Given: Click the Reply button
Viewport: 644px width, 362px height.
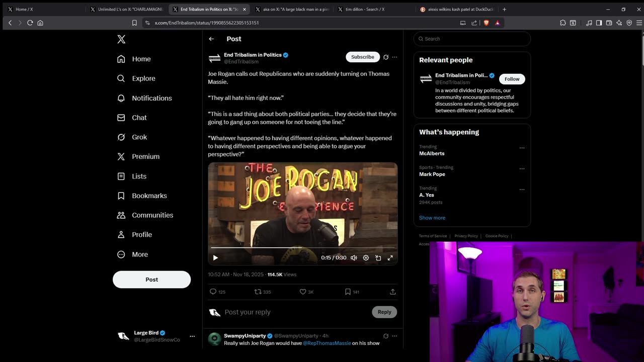Looking at the screenshot, I should (384, 312).
